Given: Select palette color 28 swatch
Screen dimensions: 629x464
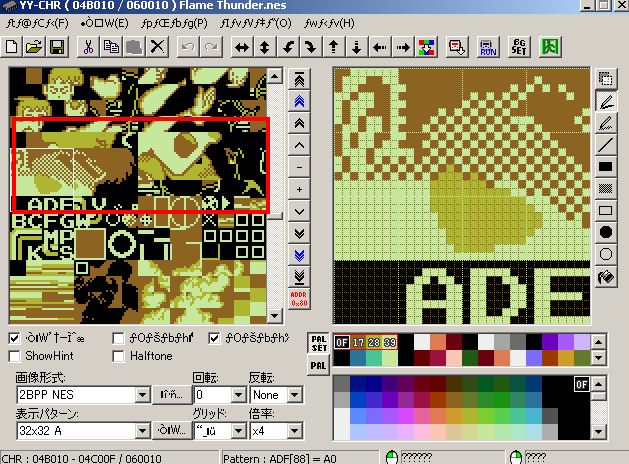Looking at the screenshot, I should point(374,342).
